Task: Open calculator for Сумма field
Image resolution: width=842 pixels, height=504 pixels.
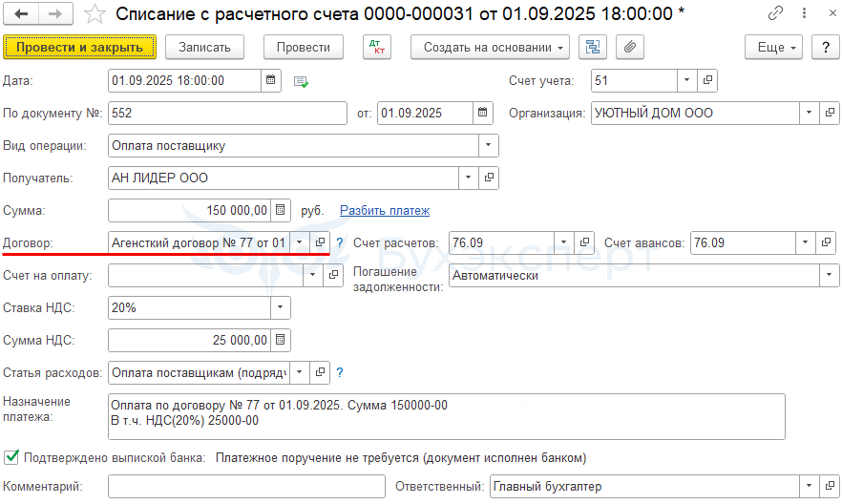Action: coord(281,210)
